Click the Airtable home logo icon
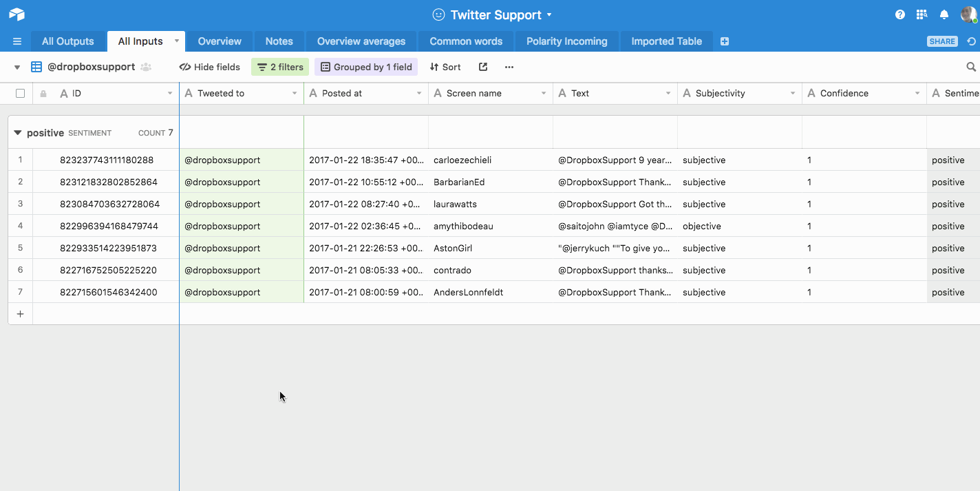The width and height of the screenshot is (980, 491). pos(17,14)
